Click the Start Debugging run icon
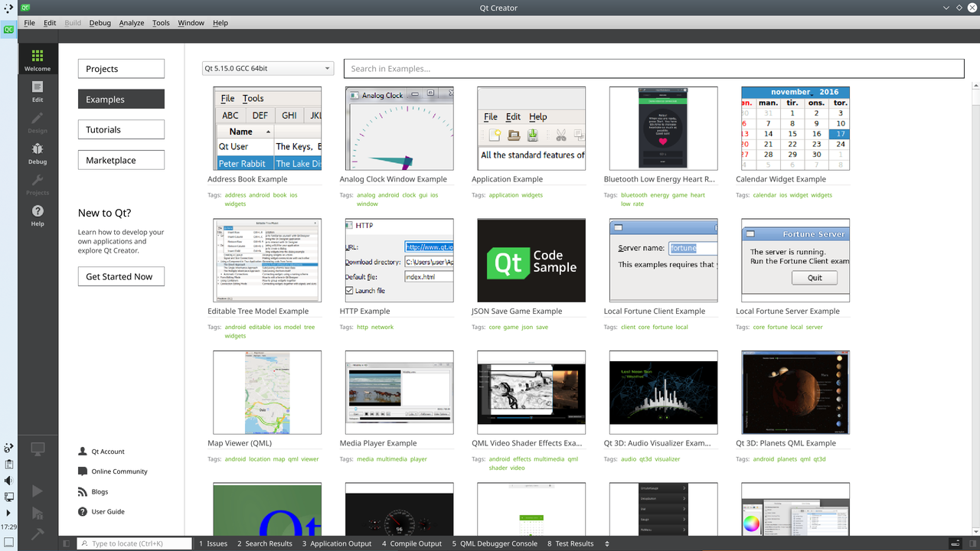The width and height of the screenshot is (980, 551). click(x=37, y=514)
